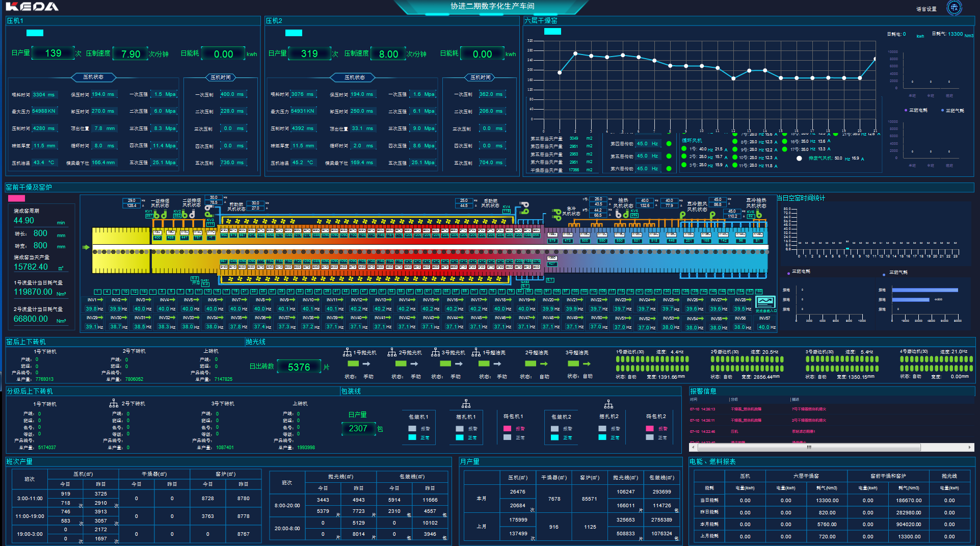This screenshot has height=546, width=980.
Task: Click network icon above 捆扎机2
Action: [x=608, y=404]
